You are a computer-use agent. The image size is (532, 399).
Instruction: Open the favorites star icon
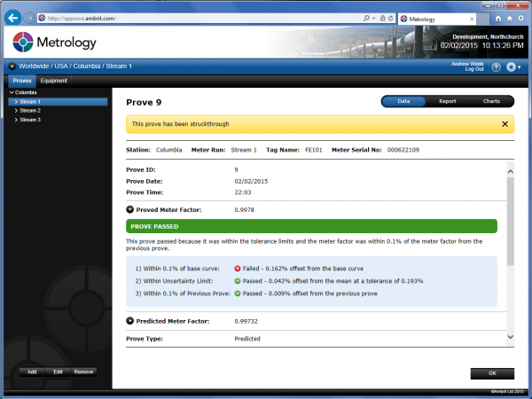pyautogui.click(x=509, y=19)
